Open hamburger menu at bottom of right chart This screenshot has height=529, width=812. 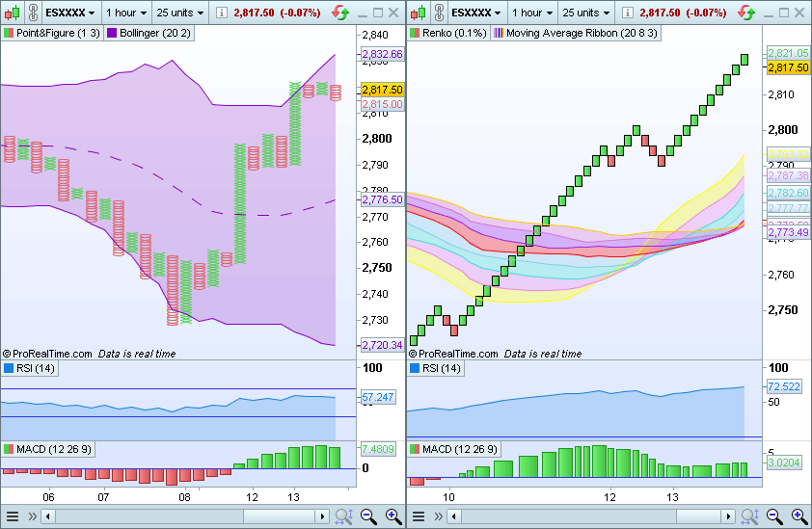(x=420, y=516)
